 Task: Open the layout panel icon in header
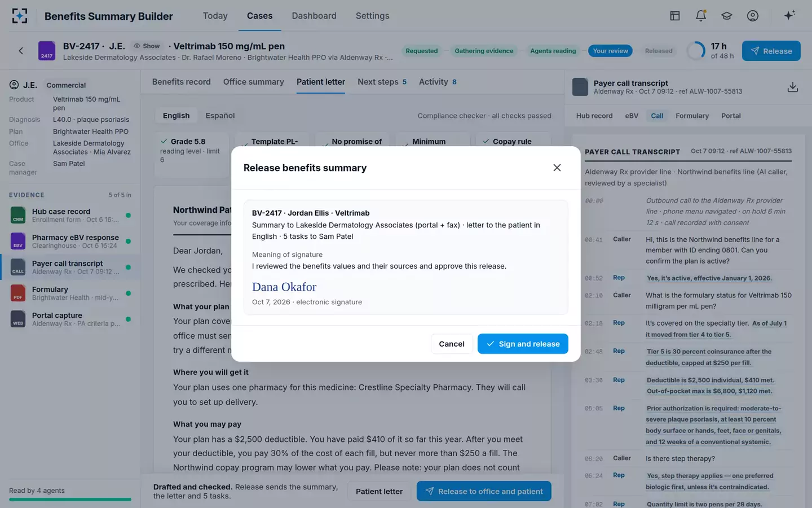[x=675, y=16]
